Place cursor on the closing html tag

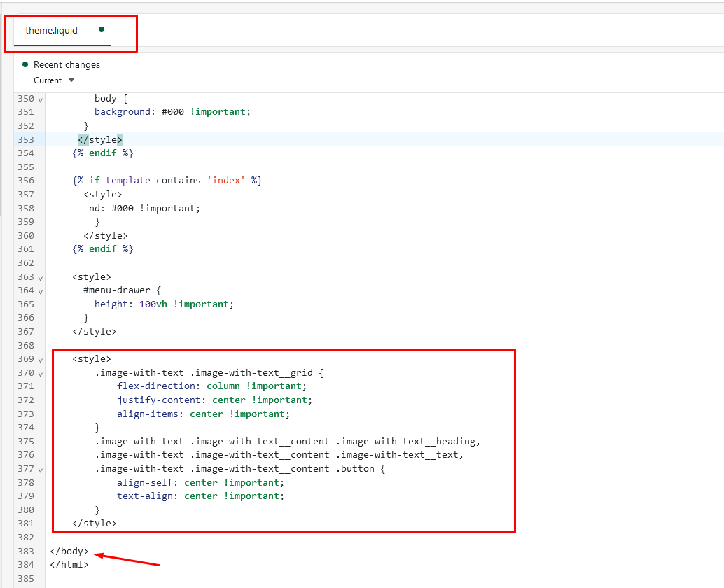[x=69, y=565]
